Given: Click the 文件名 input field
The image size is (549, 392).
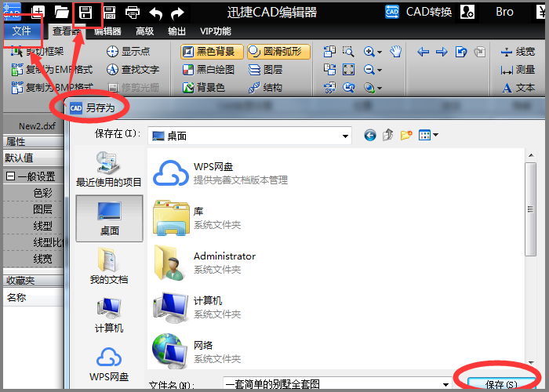Looking at the screenshot, I should 337,385.
